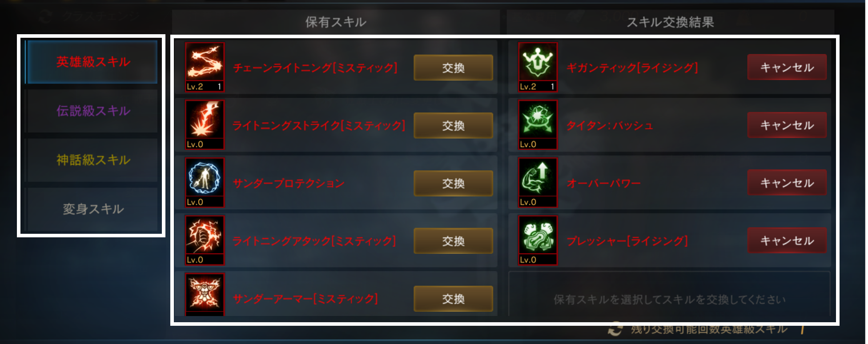Select the Lightning Strike skill icon
The height and width of the screenshot is (344, 868).
coord(205,125)
